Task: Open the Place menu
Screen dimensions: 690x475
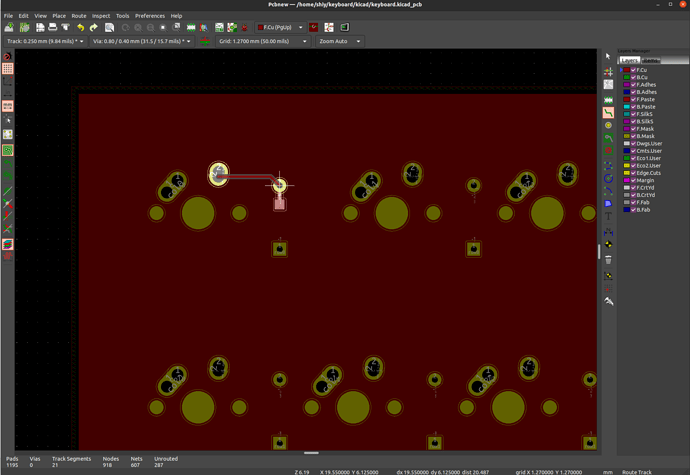Action: point(59,16)
